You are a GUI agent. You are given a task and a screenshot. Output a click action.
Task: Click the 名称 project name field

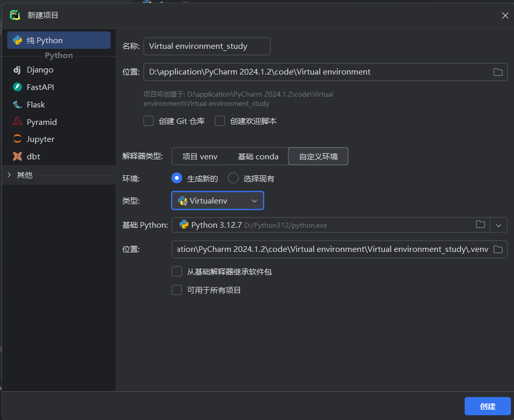pyautogui.click(x=207, y=46)
